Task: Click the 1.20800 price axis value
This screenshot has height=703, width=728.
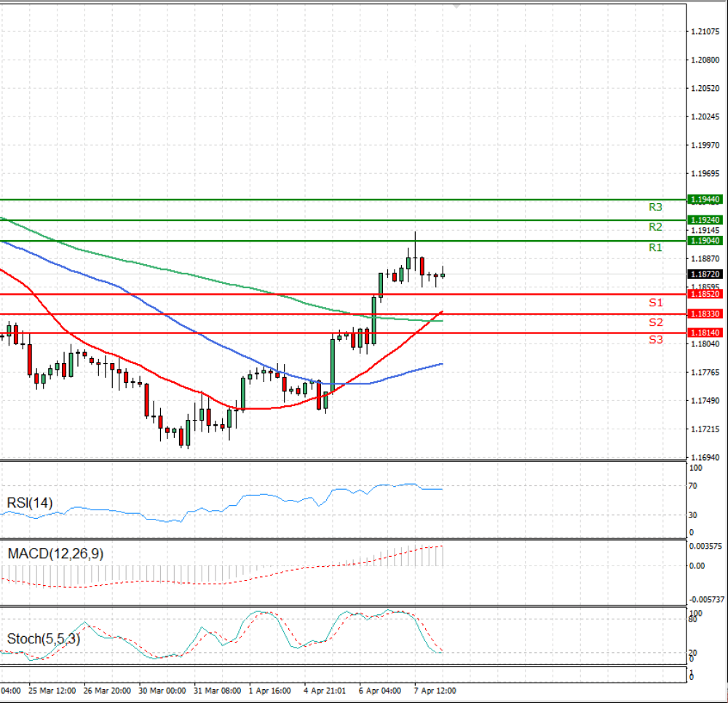Action: tap(705, 60)
